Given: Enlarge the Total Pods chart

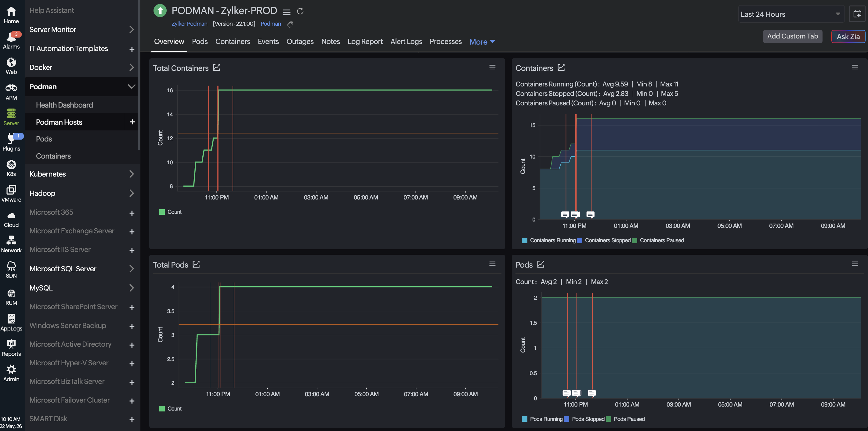Looking at the screenshot, I should (196, 264).
